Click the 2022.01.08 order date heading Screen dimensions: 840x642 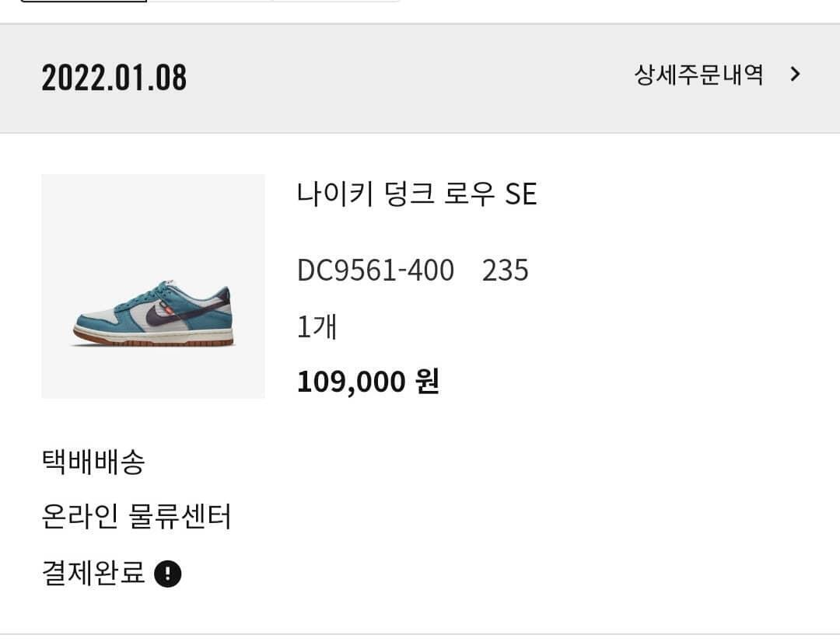[114, 78]
